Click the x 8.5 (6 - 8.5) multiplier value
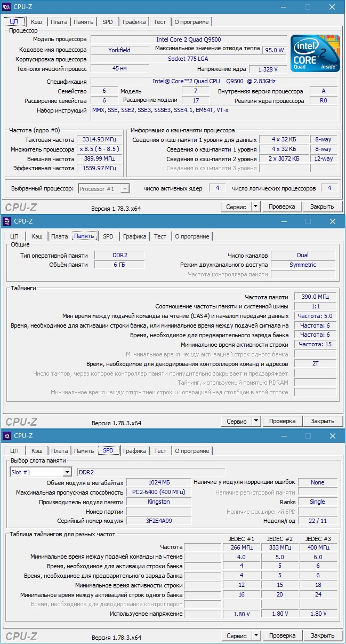The width and height of the screenshot is (346, 644). [x=99, y=149]
